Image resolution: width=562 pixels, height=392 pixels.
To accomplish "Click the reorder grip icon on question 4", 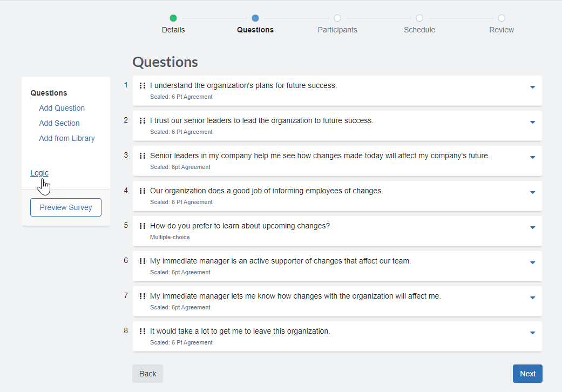I will (x=142, y=191).
